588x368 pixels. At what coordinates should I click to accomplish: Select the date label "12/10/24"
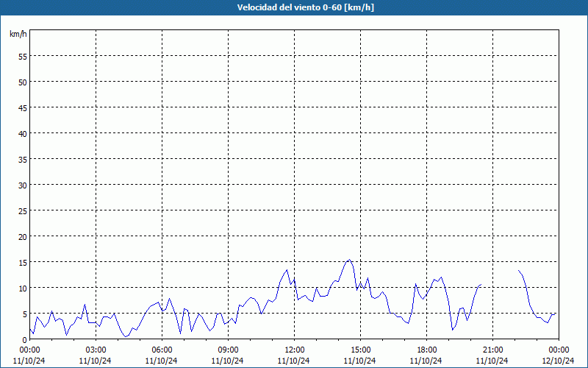coord(559,361)
